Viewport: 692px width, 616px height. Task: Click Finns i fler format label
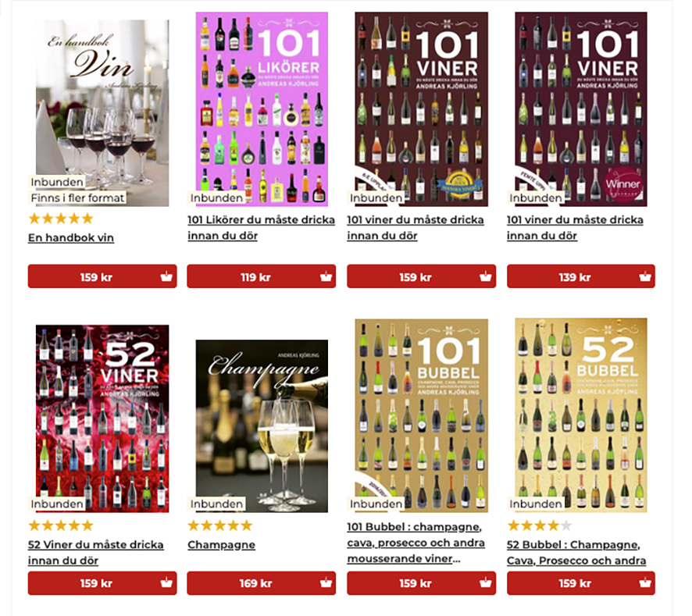pyautogui.click(x=77, y=198)
